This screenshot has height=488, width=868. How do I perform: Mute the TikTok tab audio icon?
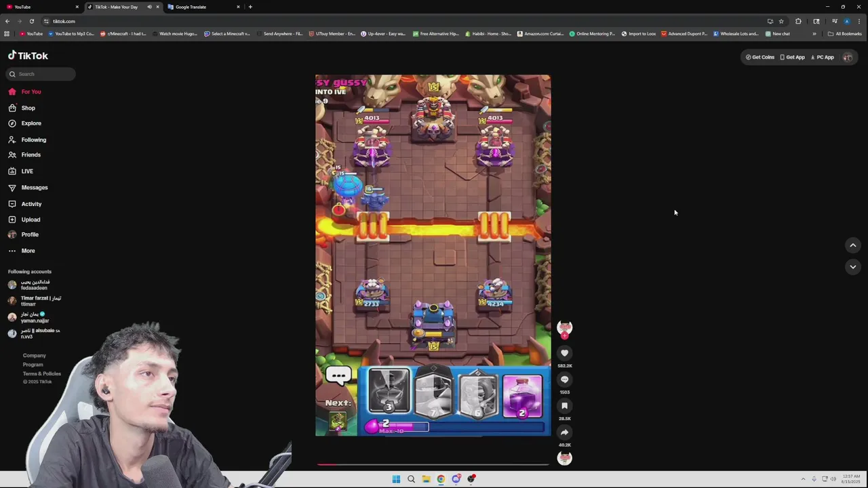(149, 7)
